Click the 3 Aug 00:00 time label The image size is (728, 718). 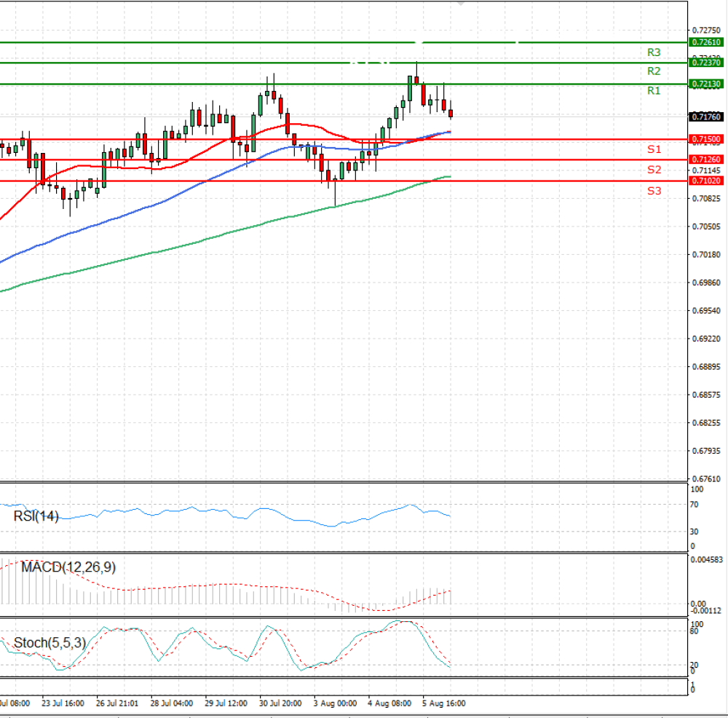(x=335, y=703)
